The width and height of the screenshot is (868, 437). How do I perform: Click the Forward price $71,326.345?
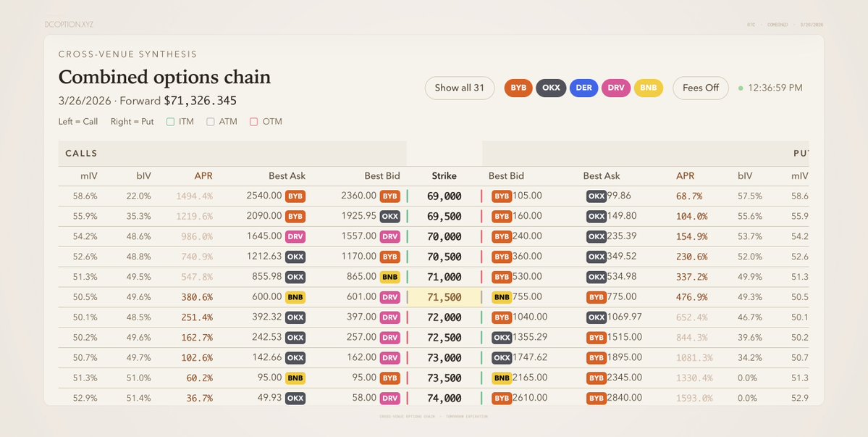point(201,101)
